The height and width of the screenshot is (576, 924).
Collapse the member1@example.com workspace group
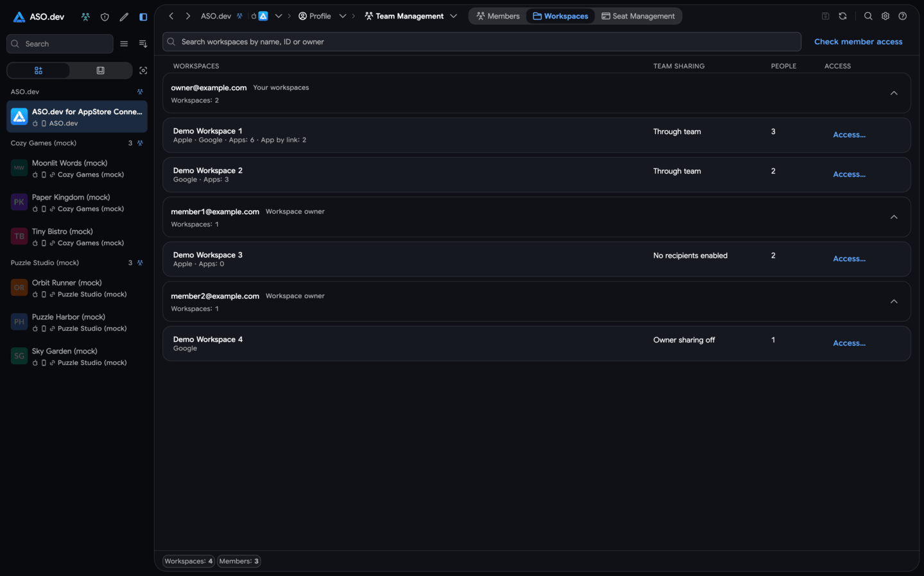(894, 217)
